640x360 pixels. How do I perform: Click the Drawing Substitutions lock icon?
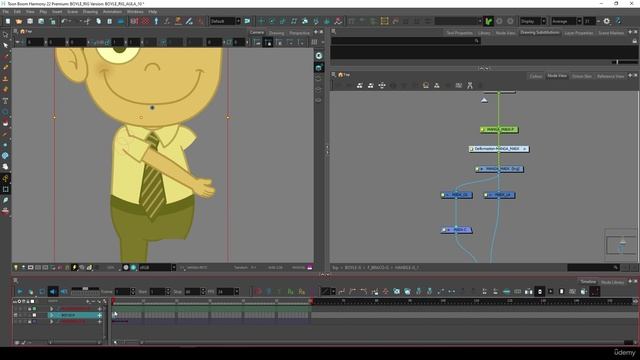634,41
